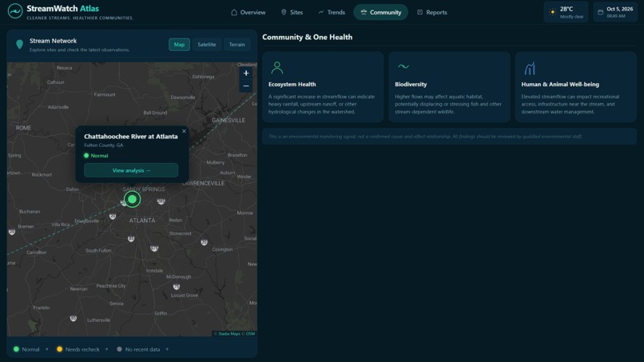Screen dimensions: 644x362
Task: Click the environmental monitoring disclaimer note
Action: pos(449,137)
